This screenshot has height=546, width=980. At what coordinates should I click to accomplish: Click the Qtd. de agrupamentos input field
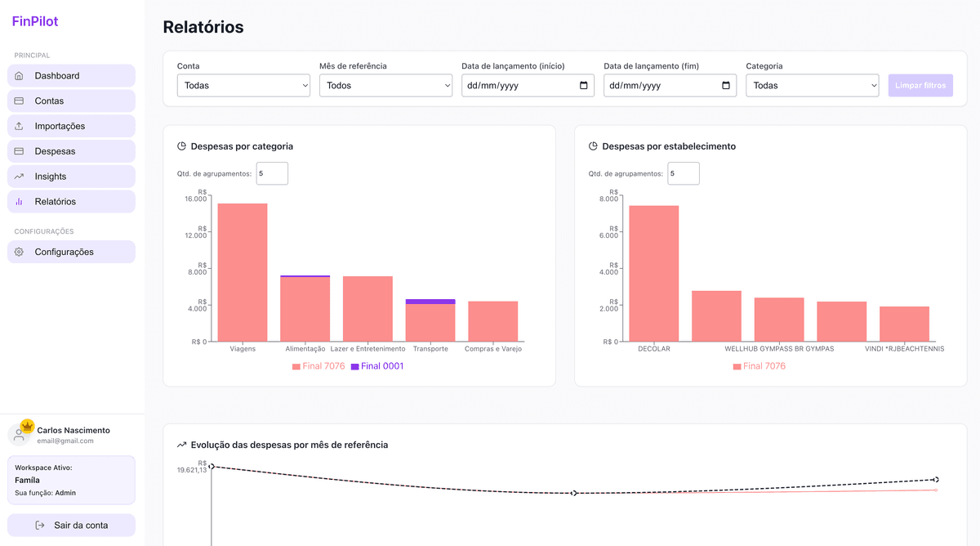tap(271, 173)
